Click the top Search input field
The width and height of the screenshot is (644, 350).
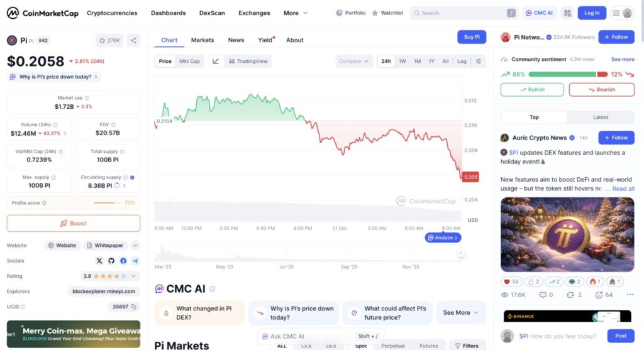tap(462, 13)
